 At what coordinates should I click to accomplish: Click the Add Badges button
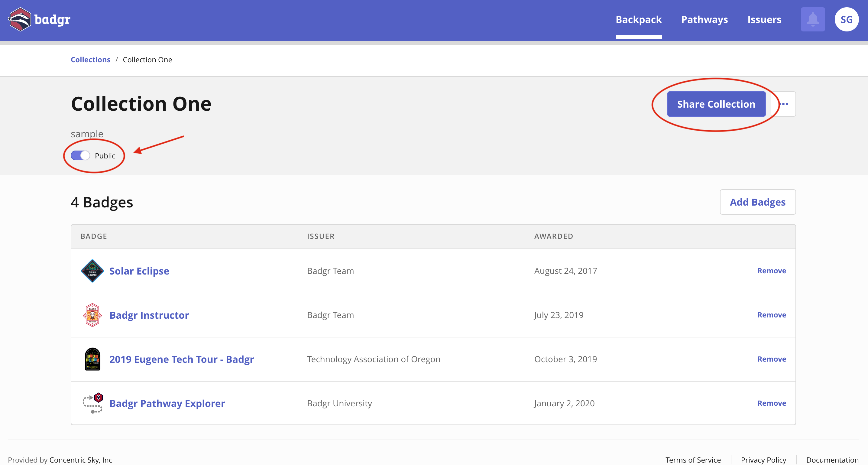pos(757,202)
